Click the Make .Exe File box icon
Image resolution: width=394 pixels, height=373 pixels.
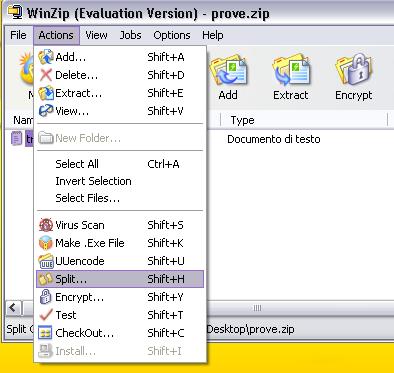click(x=46, y=243)
